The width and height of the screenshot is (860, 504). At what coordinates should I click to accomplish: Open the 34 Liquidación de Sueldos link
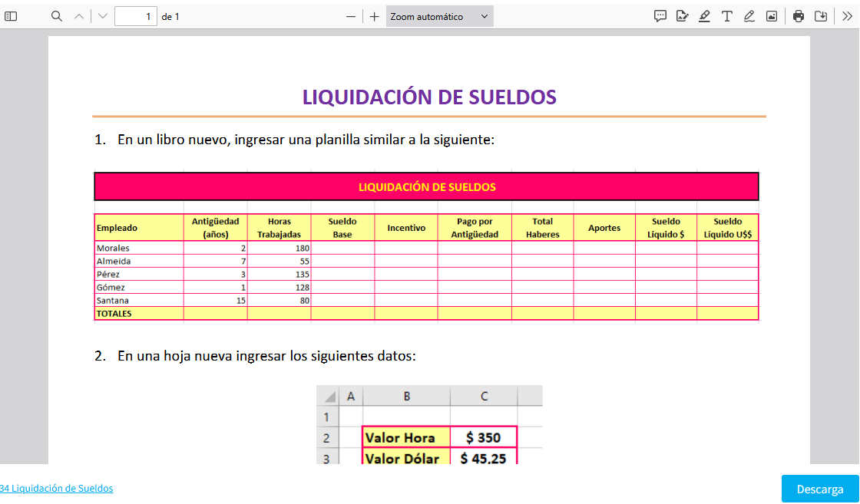56,489
